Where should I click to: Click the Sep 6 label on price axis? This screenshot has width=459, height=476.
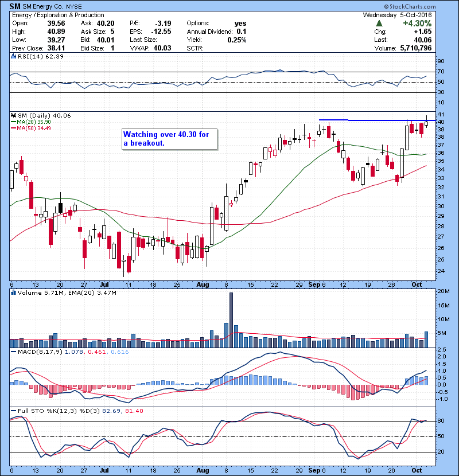pos(317,284)
